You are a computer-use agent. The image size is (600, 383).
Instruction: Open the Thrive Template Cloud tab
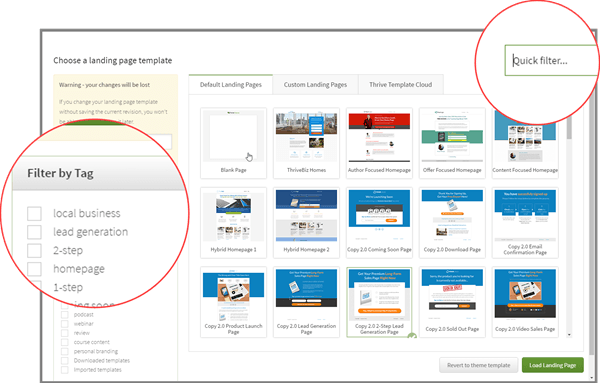pyautogui.click(x=401, y=85)
